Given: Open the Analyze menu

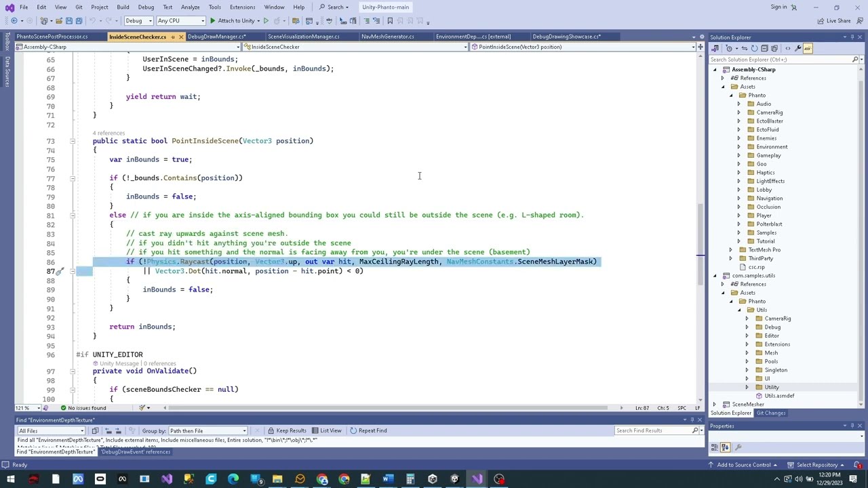Looking at the screenshot, I should pos(190,7).
